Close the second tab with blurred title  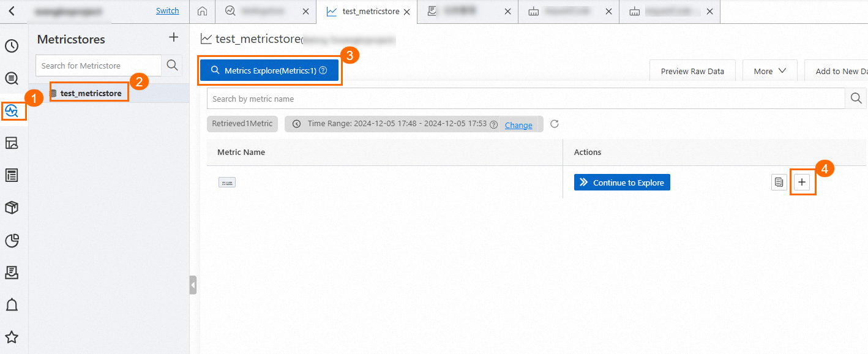click(x=306, y=12)
